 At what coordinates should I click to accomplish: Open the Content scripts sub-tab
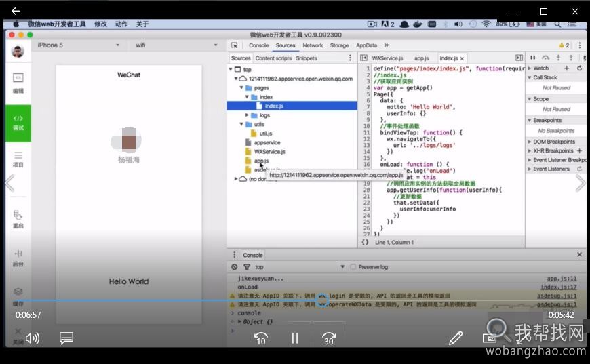[x=273, y=58]
